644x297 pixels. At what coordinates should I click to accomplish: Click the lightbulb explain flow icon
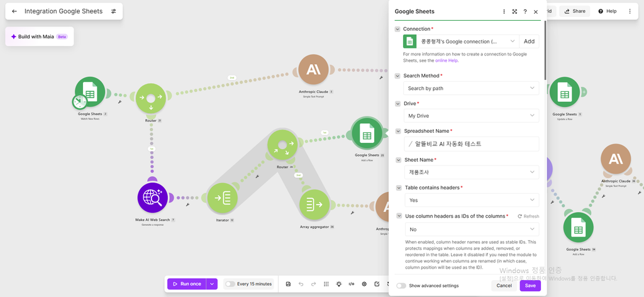[338, 284]
